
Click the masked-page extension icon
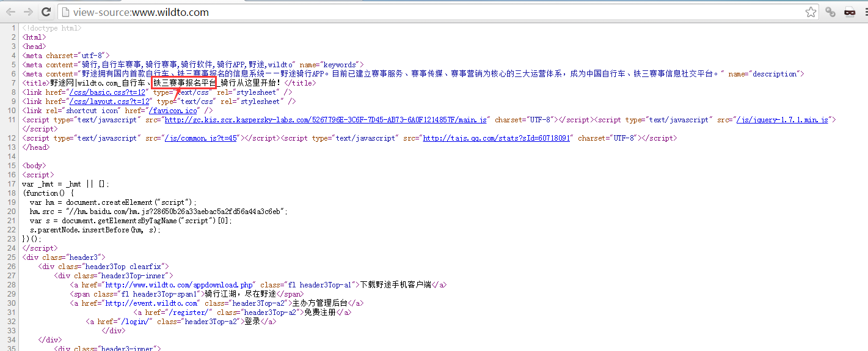click(849, 12)
